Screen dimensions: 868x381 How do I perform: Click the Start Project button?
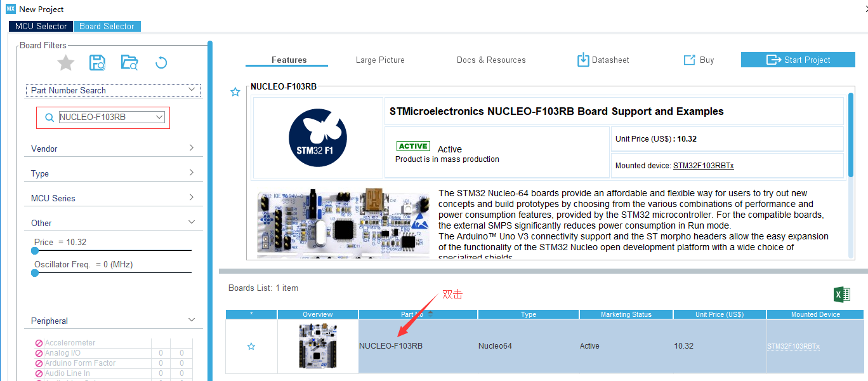click(x=798, y=60)
